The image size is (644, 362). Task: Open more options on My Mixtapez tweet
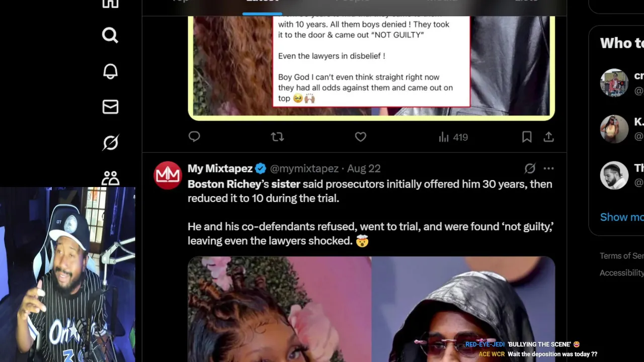pos(548,168)
